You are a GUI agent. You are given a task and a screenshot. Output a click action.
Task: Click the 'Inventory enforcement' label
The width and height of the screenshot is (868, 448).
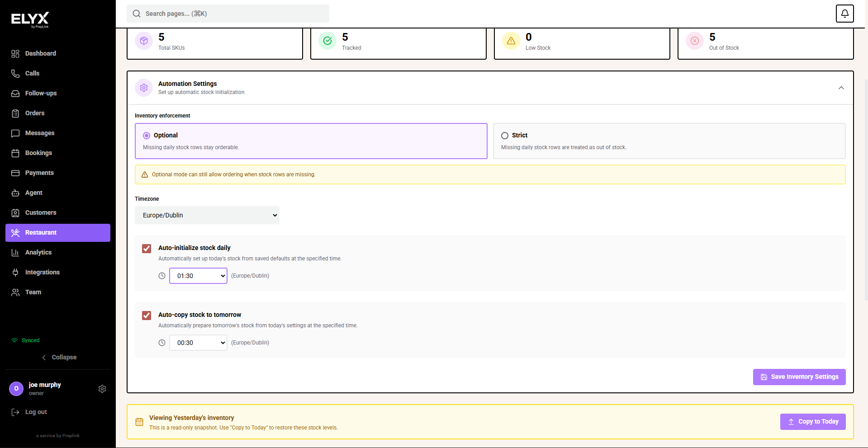pyautogui.click(x=162, y=116)
